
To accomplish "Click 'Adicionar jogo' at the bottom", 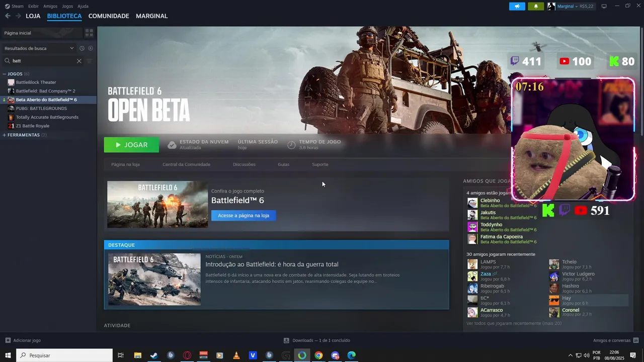I will point(23,340).
